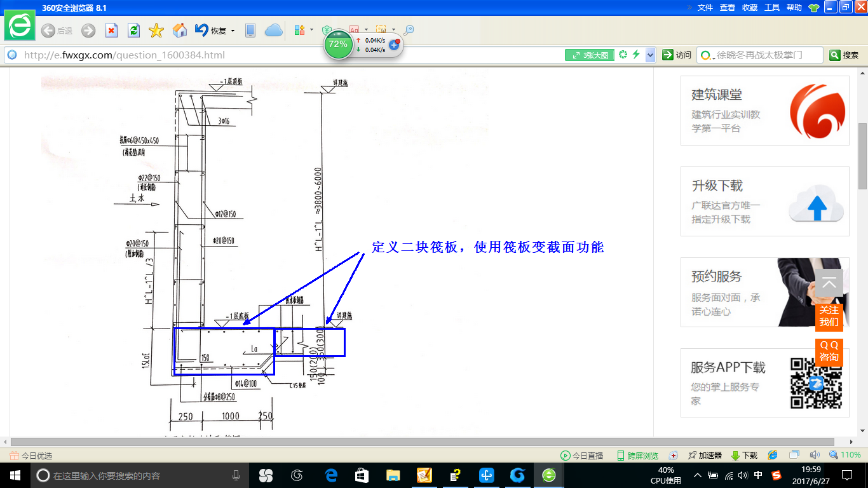Click the 72% memory accelerator ball

coord(338,44)
